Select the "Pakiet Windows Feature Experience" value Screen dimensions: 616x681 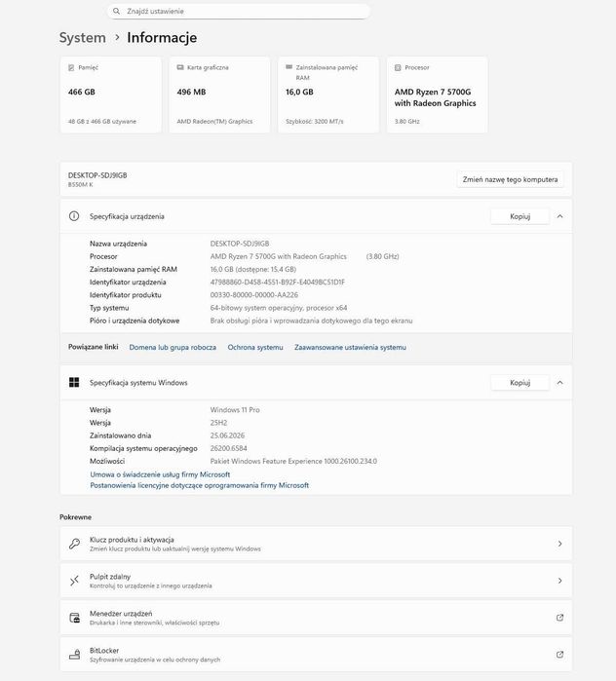293,461
